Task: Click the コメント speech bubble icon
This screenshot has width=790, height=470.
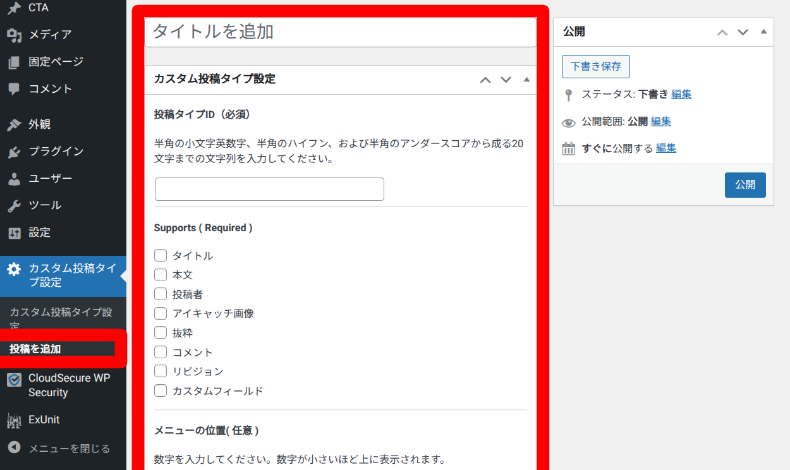Action: point(14,89)
